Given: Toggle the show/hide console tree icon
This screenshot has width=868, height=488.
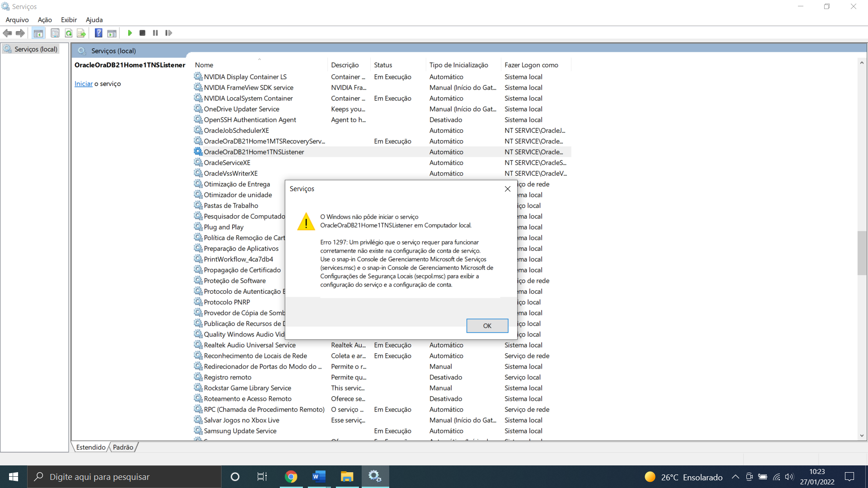Looking at the screenshot, I should pos(38,33).
